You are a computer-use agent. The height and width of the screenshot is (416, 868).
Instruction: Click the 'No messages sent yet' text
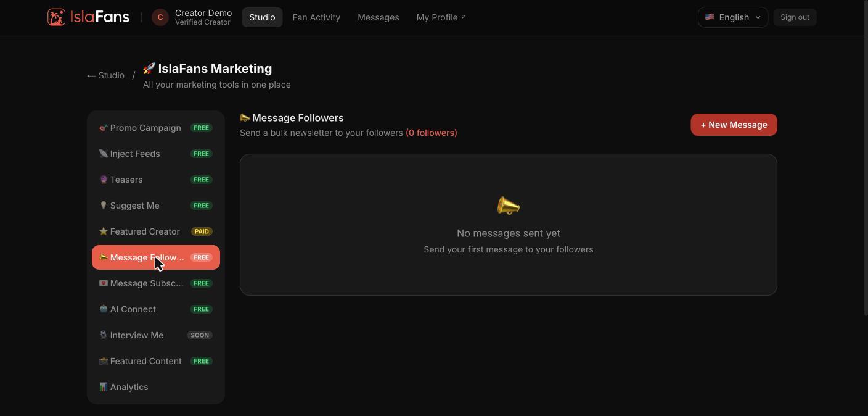(509, 233)
